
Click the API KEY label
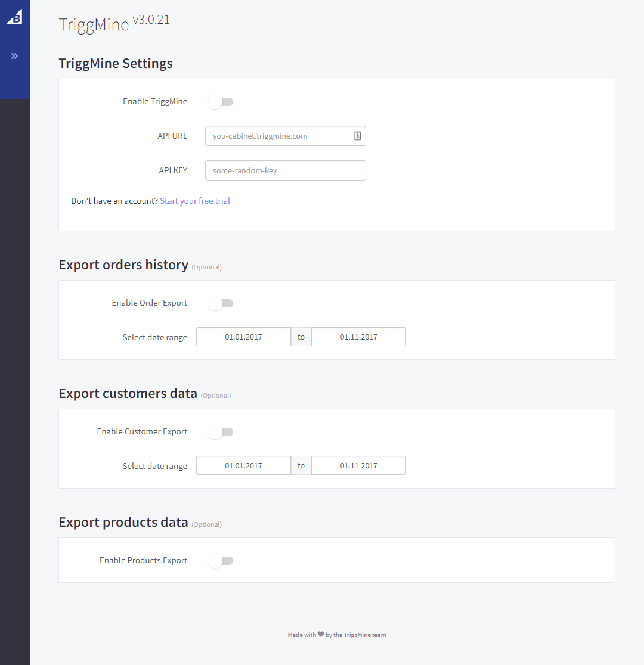click(x=173, y=170)
